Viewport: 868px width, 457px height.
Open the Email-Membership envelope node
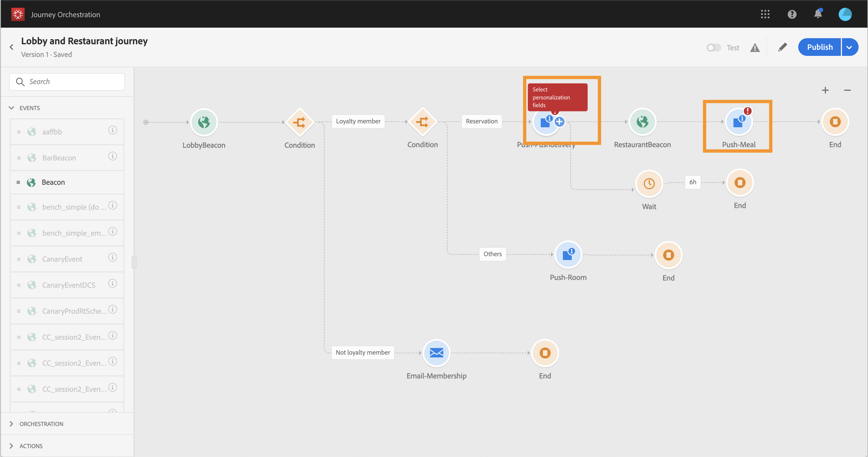click(x=436, y=353)
